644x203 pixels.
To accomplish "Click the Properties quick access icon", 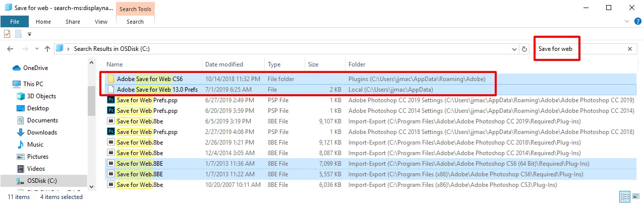I will click(8, 34).
